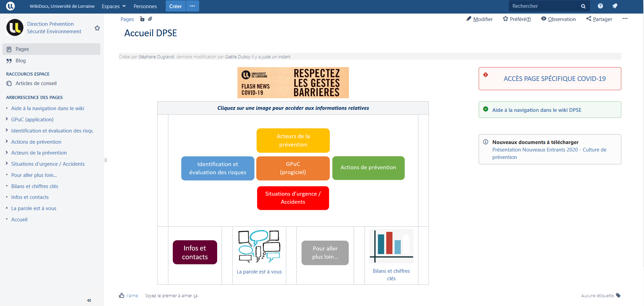Expand GPuC (application) tree node
The height and width of the screenshot is (306, 644).
pyautogui.click(x=7, y=119)
